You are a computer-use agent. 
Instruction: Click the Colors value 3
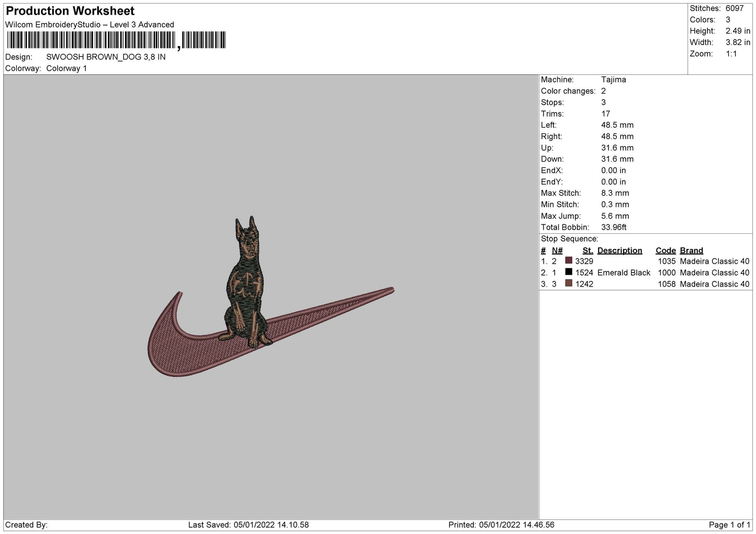[x=728, y=20]
